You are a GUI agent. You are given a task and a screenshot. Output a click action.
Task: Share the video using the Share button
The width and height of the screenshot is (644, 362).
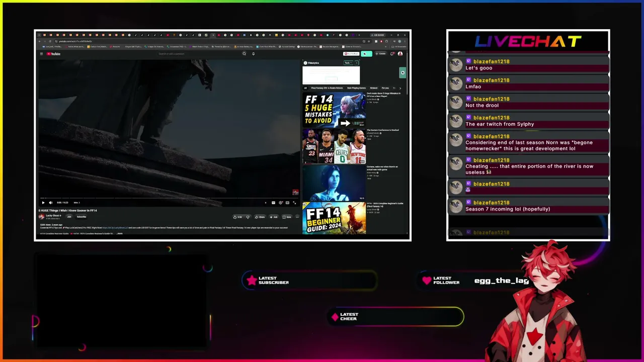click(260, 217)
